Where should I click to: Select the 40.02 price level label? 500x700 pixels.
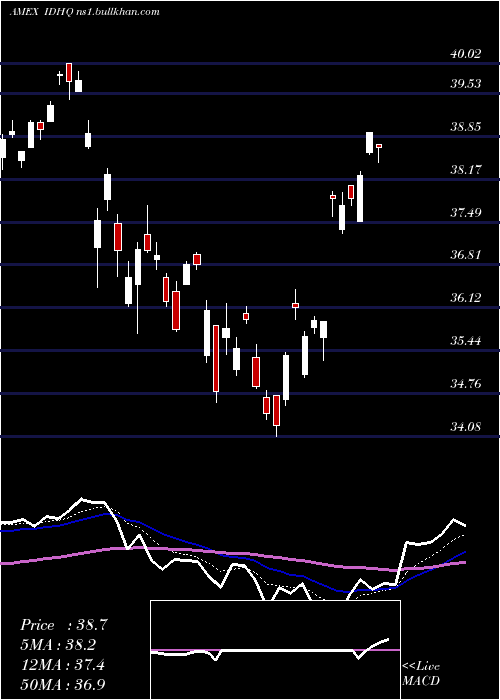[x=466, y=54]
